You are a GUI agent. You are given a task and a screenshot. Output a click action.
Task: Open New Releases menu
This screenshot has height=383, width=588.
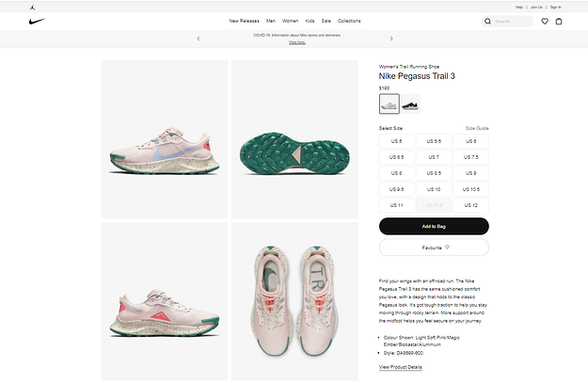[x=244, y=21]
